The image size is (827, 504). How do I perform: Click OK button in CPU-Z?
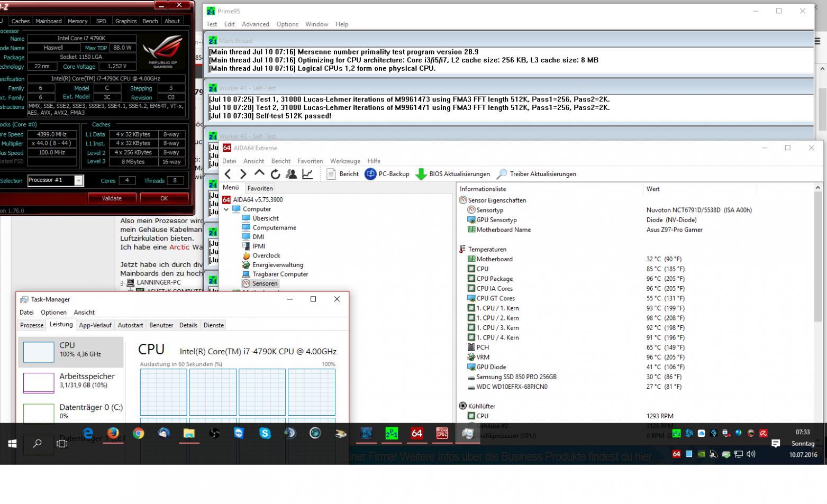click(x=164, y=198)
